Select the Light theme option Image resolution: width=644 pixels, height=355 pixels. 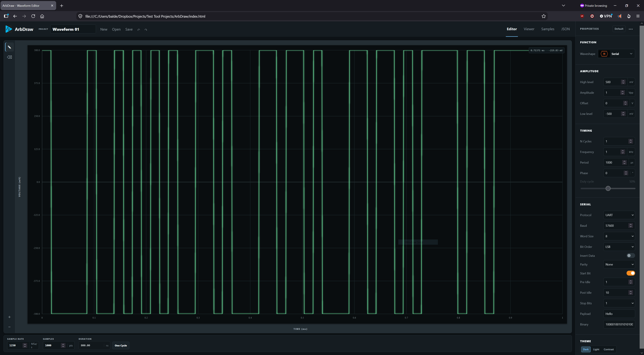pyautogui.click(x=596, y=349)
